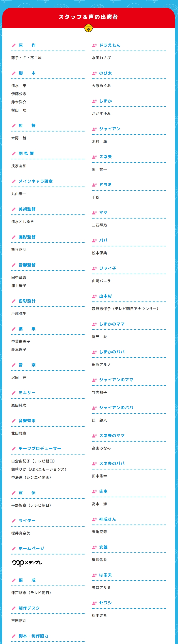The height and width of the screenshot is (644, 178).
Task: Open the PPP メディプレ logo link
Action: coord(27,563)
